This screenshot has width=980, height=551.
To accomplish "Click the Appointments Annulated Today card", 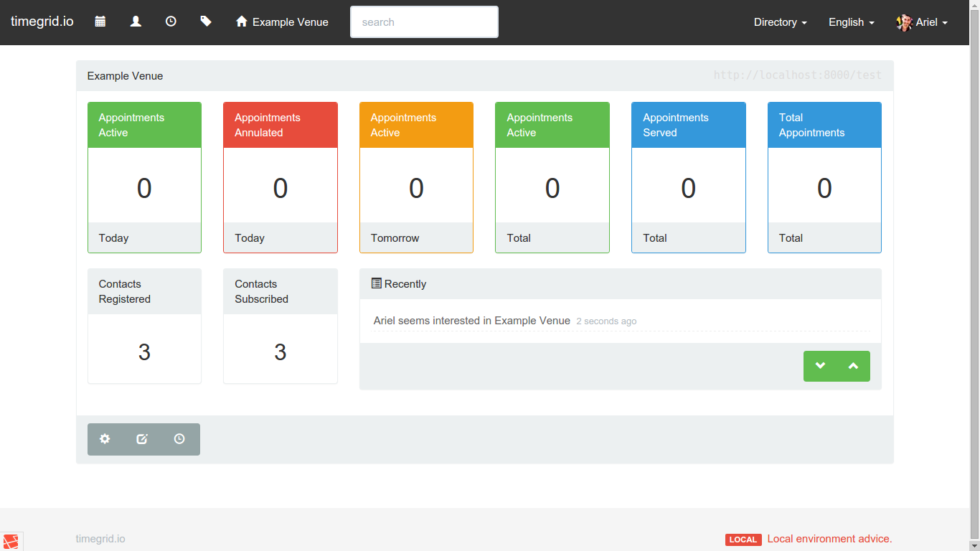I will pos(281,177).
